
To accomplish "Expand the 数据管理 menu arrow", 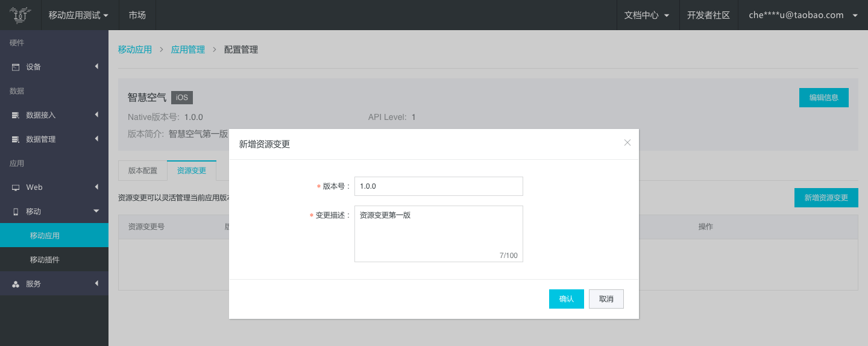I will click(x=96, y=139).
